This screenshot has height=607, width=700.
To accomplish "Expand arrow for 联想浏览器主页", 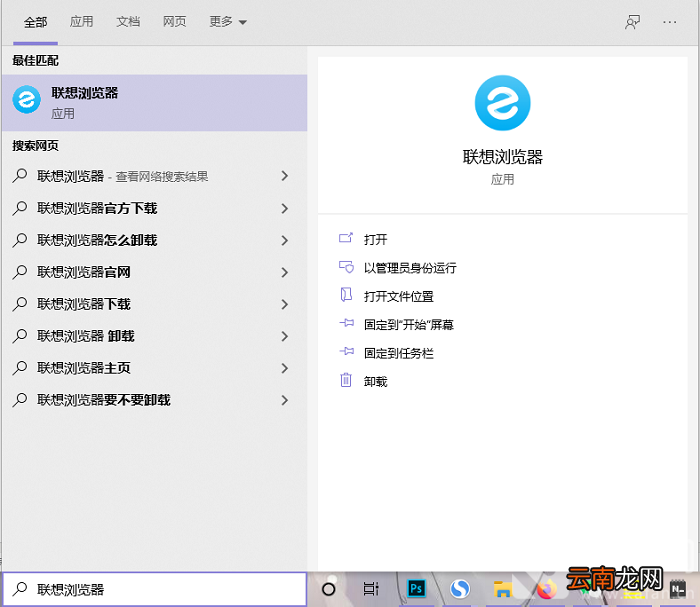I will coord(285,368).
